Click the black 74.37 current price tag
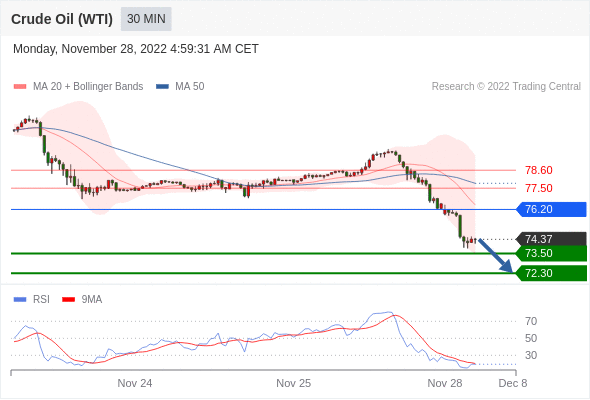 (551, 239)
